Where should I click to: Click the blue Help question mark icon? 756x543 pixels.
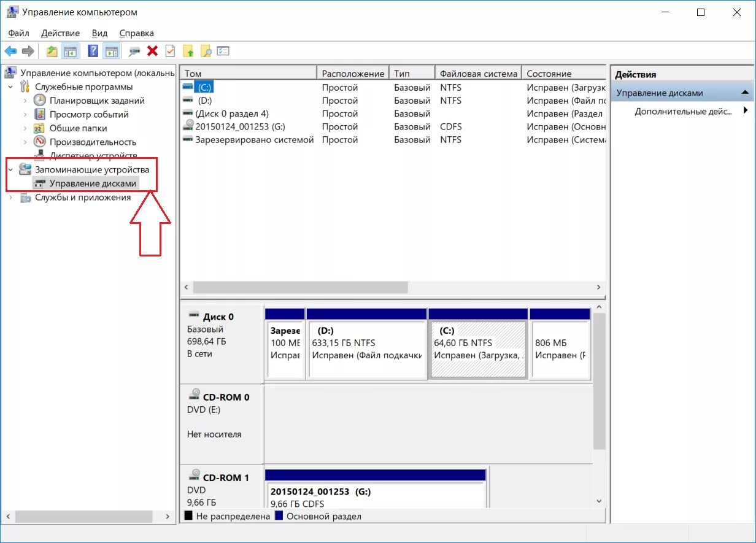[x=93, y=51]
